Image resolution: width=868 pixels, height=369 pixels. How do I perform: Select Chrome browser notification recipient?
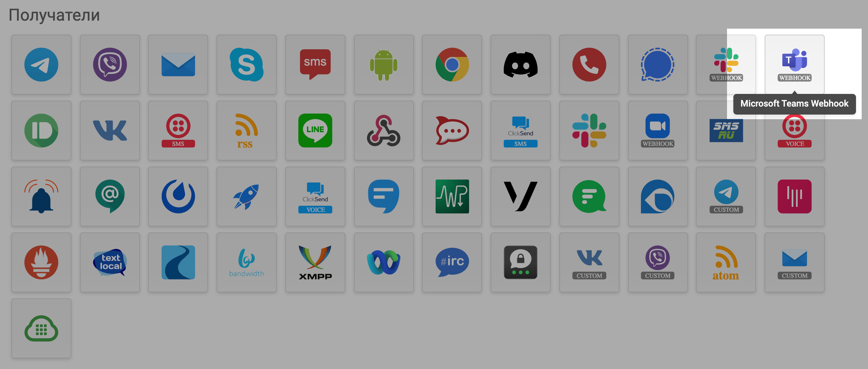point(452,63)
